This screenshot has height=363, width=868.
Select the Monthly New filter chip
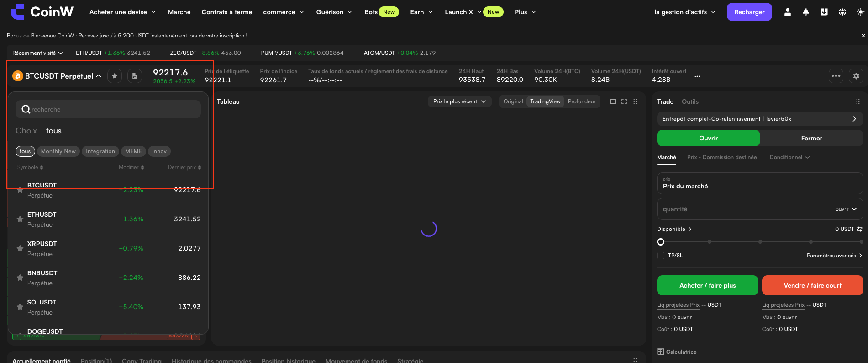click(58, 151)
